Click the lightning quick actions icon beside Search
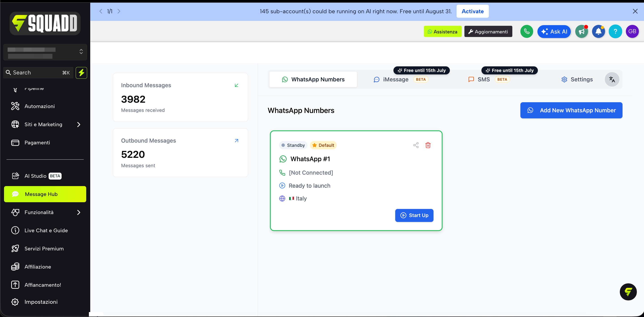Viewport: 644px width, 317px height. click(81, 73)
